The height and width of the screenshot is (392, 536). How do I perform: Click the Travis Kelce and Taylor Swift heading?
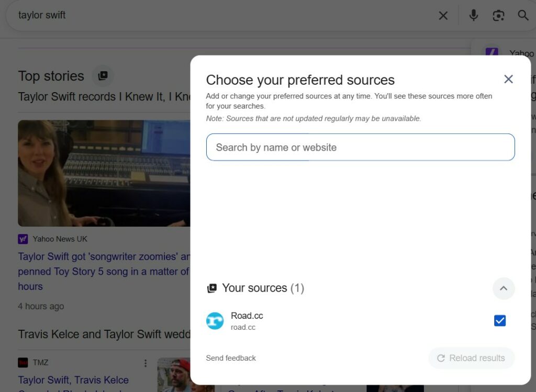(104, 334)
